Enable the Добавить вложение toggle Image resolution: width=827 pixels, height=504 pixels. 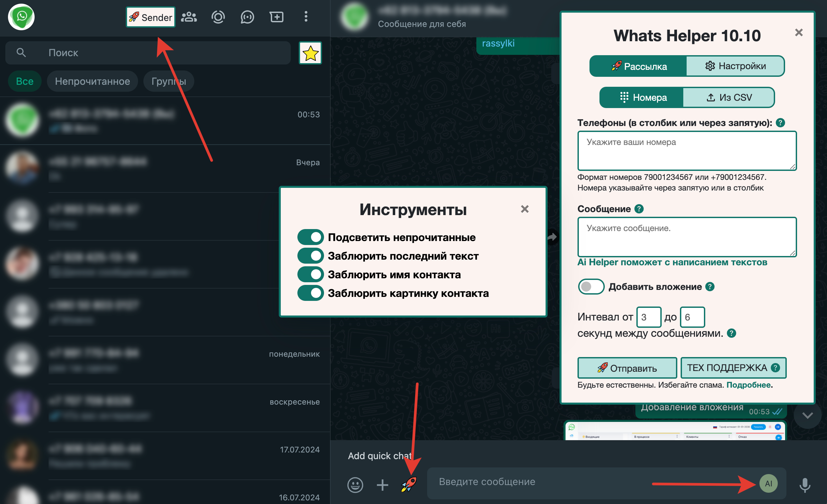[591, 287]
